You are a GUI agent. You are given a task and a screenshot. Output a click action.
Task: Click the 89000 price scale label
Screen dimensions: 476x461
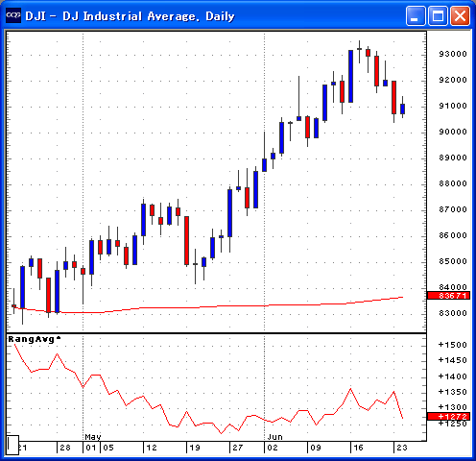coord(453,158)
